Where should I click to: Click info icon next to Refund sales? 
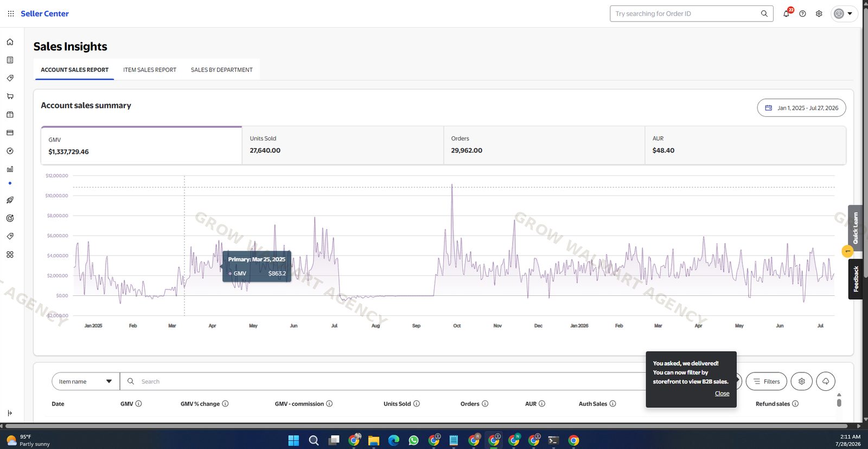tap(795, 404)
